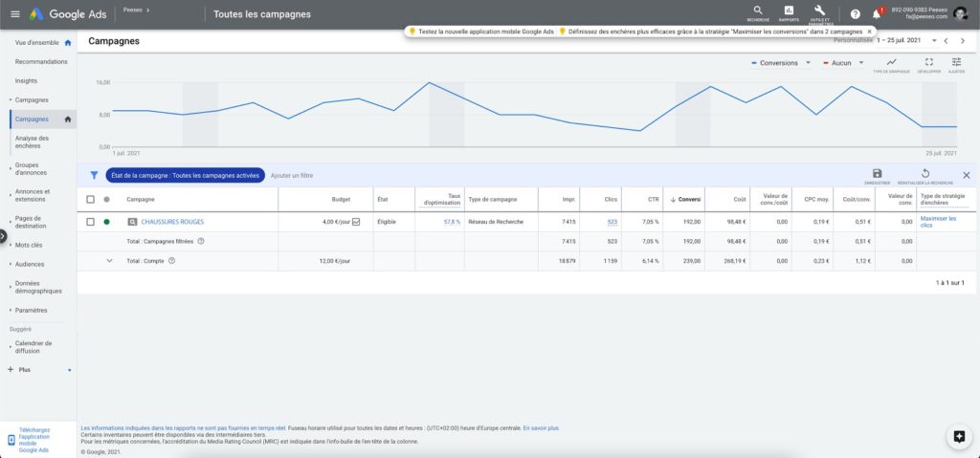Click the Téléchargez l'application mobile link

point(34,440)
